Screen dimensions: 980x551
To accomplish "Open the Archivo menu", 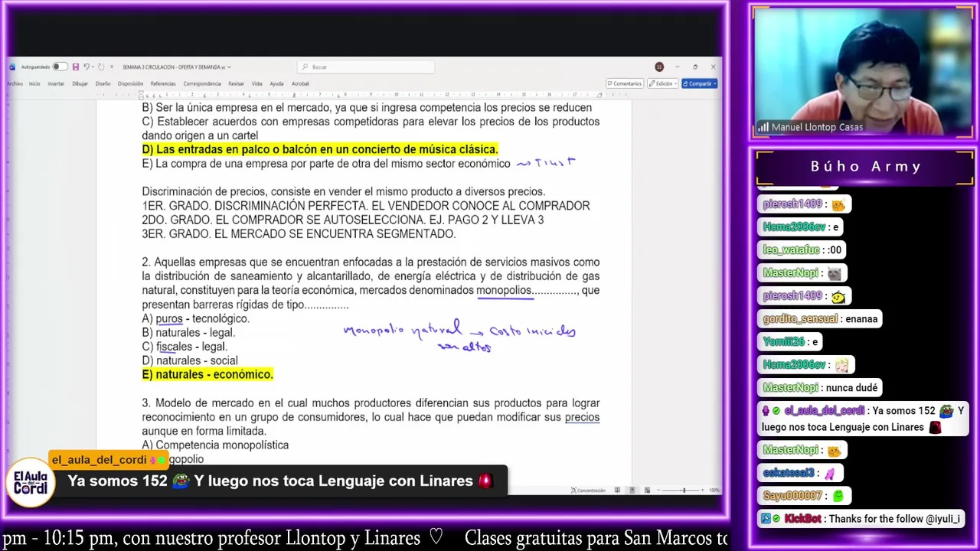I will pyautogui.click(x=15, y=83).
